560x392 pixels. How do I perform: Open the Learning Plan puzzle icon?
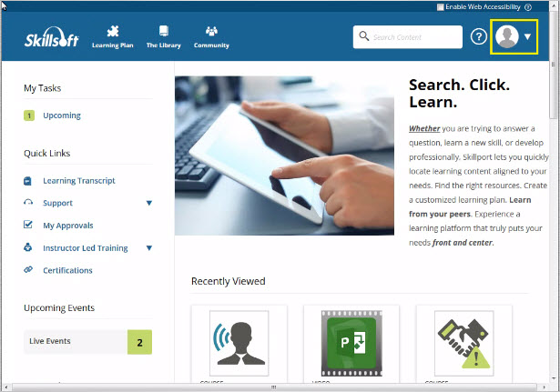pyautogui.click(x=113, y=32)
